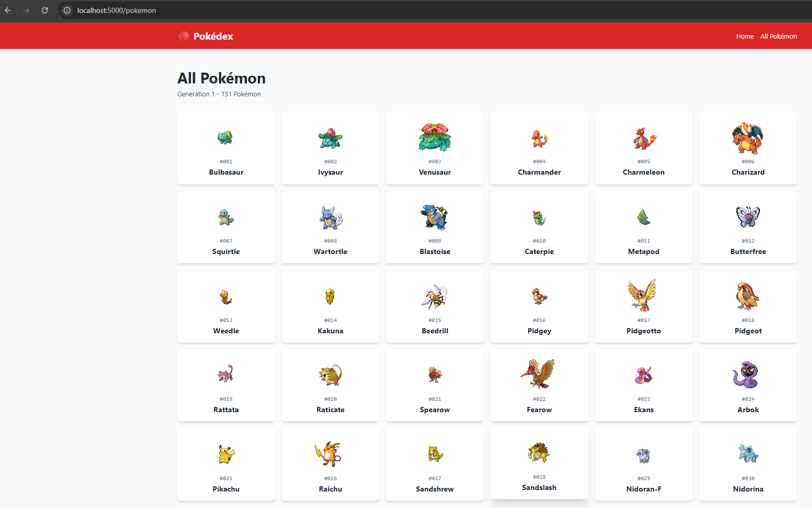
Task: Select the Weedle sprite
Action: pos(226,297)
